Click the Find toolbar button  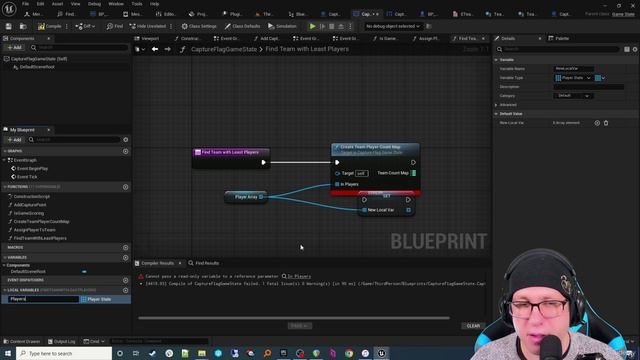pos(115,26)
